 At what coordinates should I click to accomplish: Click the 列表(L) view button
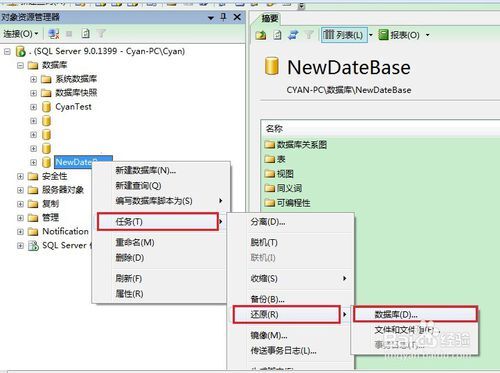(344, 35)
